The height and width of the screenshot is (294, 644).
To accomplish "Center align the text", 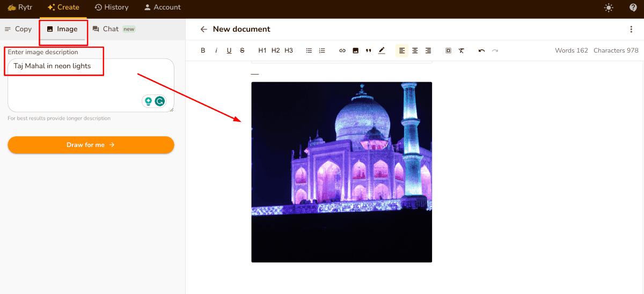I will (415, 50).
